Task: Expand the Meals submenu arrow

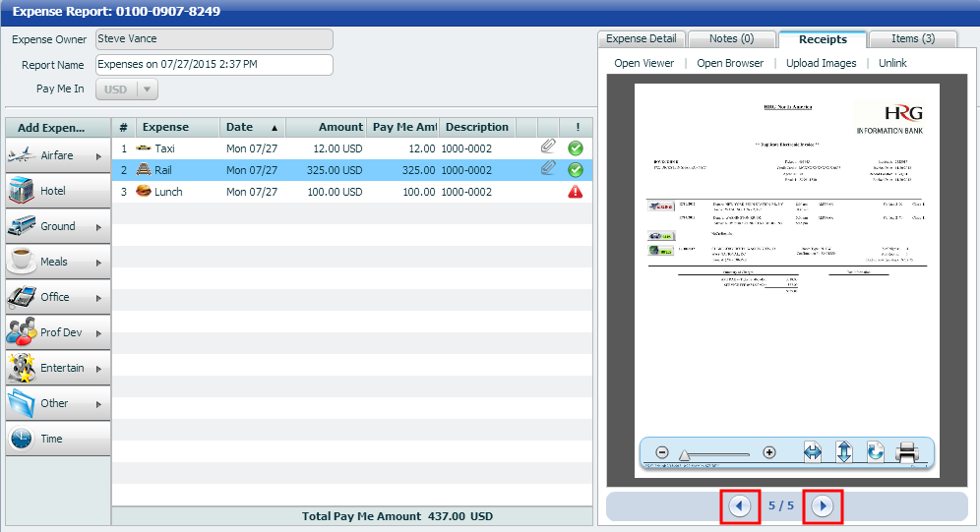Action: point(98,263)
